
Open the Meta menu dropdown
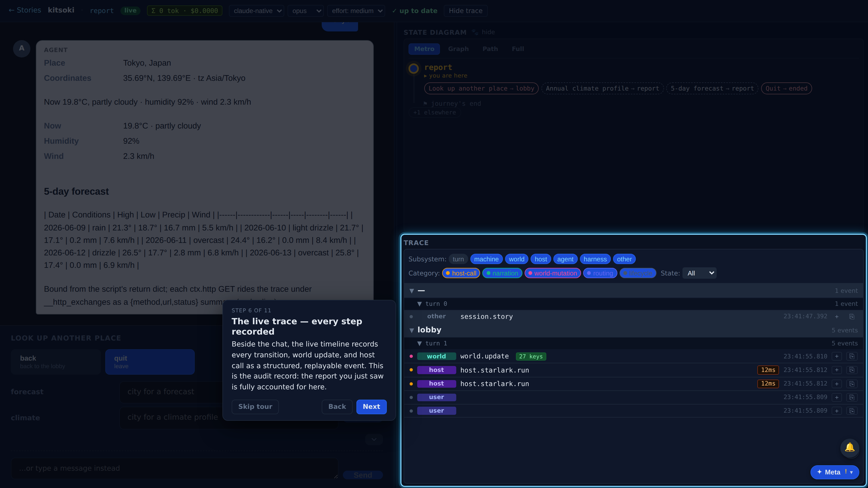coord(834,472)
